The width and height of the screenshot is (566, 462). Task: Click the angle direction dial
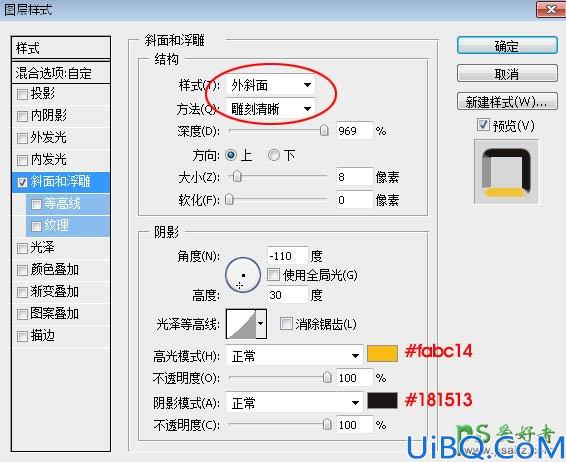pyautogui.click(x=243, y=275)
